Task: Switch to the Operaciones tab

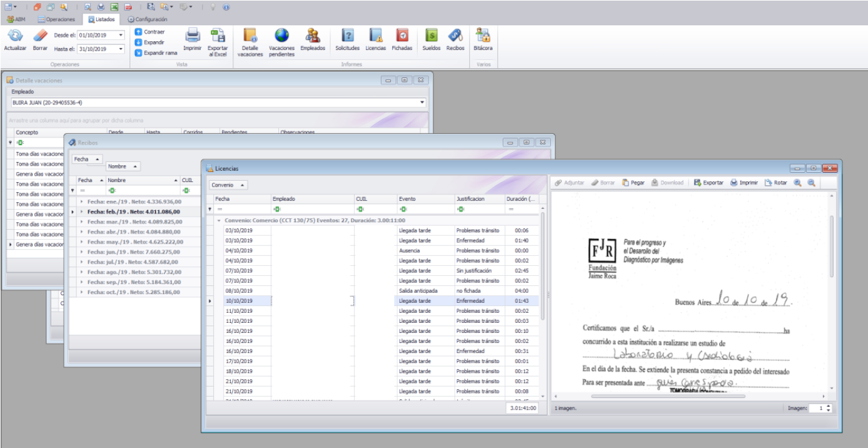Action: point(56,19)
